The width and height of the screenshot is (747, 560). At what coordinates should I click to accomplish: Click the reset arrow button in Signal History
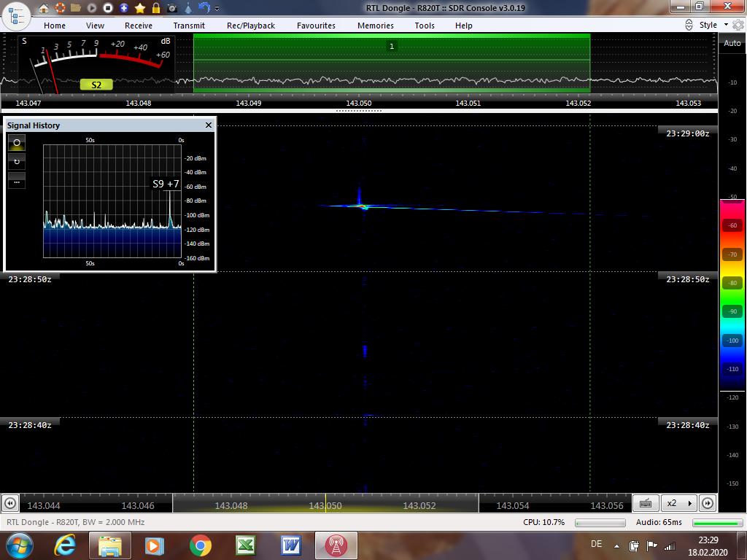pos(17,161)
